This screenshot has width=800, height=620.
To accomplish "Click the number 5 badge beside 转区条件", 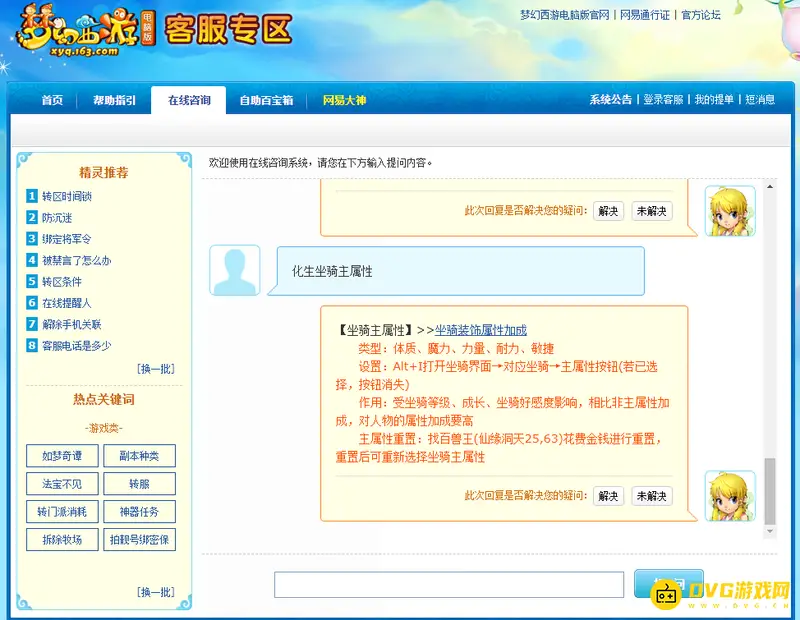I will tap(32, 281).
